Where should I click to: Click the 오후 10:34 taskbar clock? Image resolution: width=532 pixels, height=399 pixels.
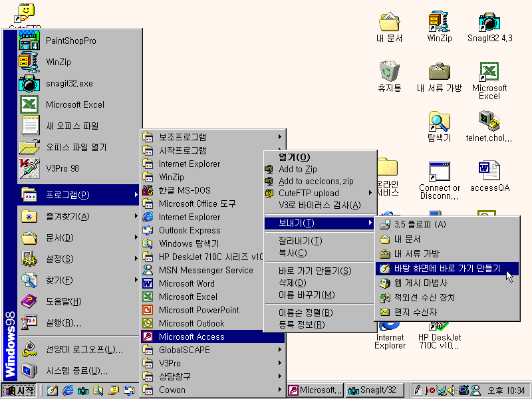[x=506, y=390]
